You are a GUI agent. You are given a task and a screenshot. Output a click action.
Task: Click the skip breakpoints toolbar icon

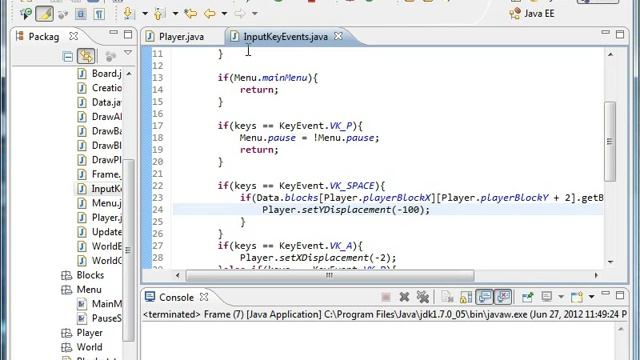25,14
